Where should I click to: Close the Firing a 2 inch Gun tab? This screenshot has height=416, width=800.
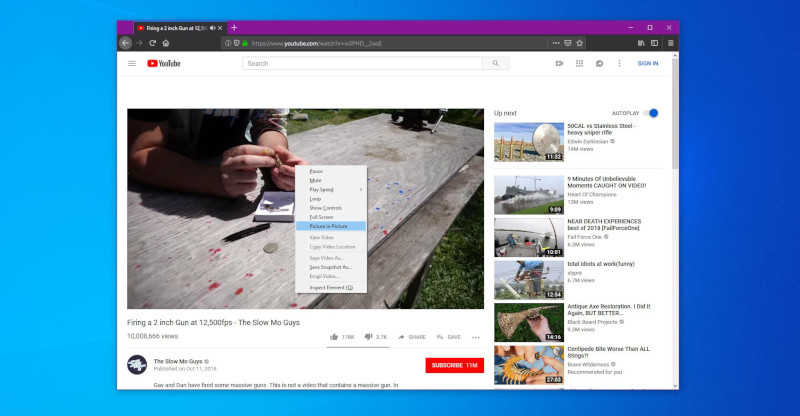[220, 28]
